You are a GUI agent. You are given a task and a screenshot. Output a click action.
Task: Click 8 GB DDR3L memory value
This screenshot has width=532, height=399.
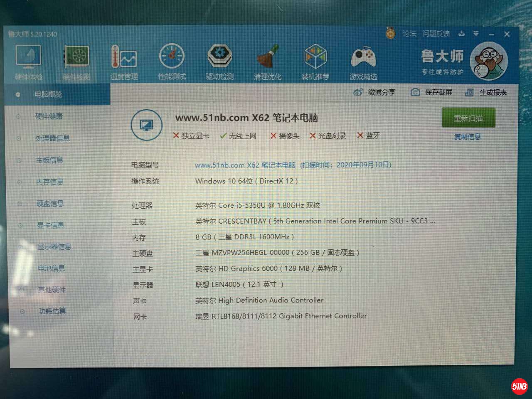click(x=244, y=237)
